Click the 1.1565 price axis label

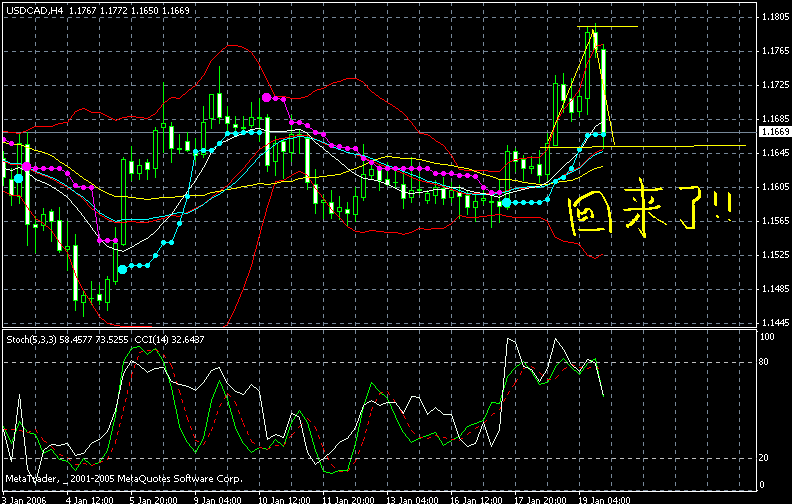[x=775, y=221]
